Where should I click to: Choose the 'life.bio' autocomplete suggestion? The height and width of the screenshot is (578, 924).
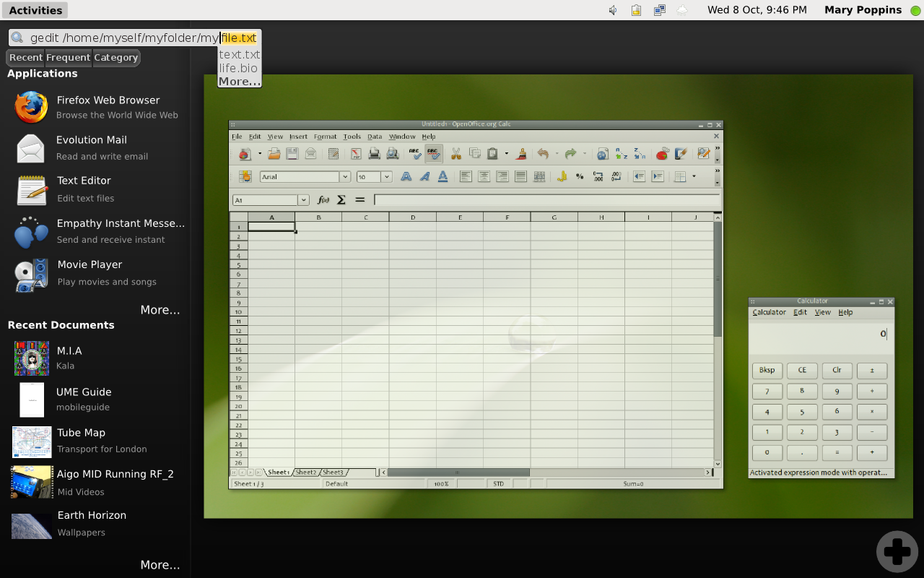(238, 68)
